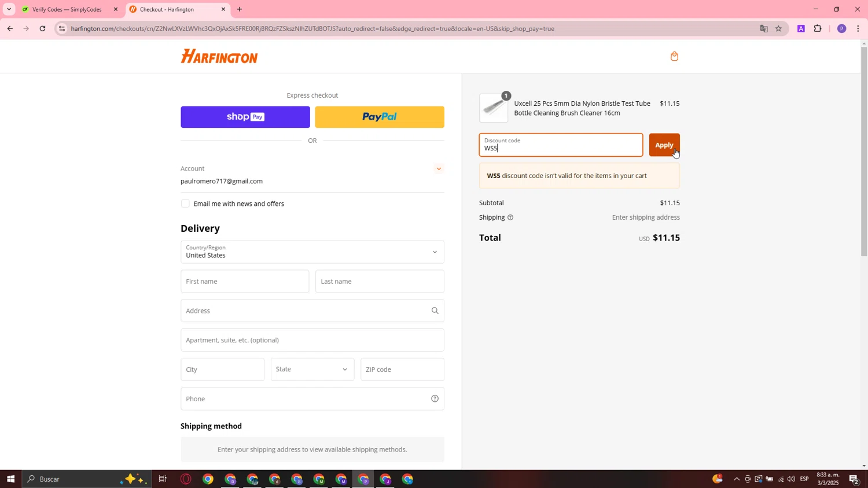View site information icon in address bar

pos(62,28)
